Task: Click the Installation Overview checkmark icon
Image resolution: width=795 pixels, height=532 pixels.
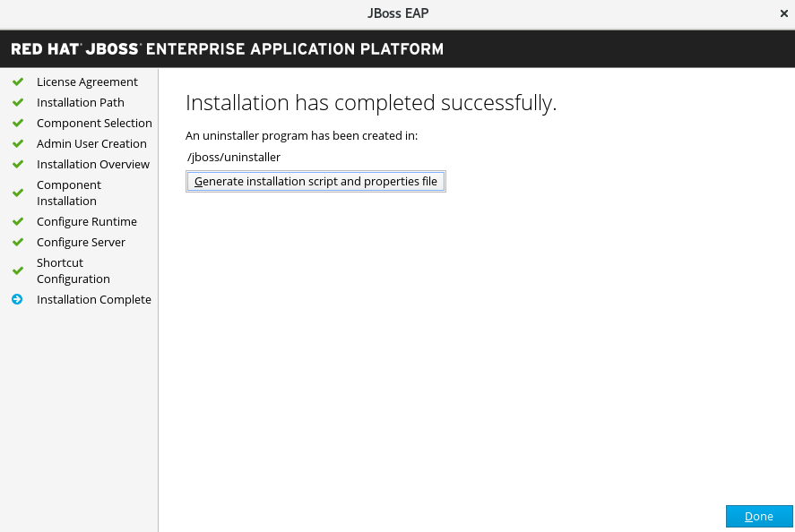Action: point(17,165)
